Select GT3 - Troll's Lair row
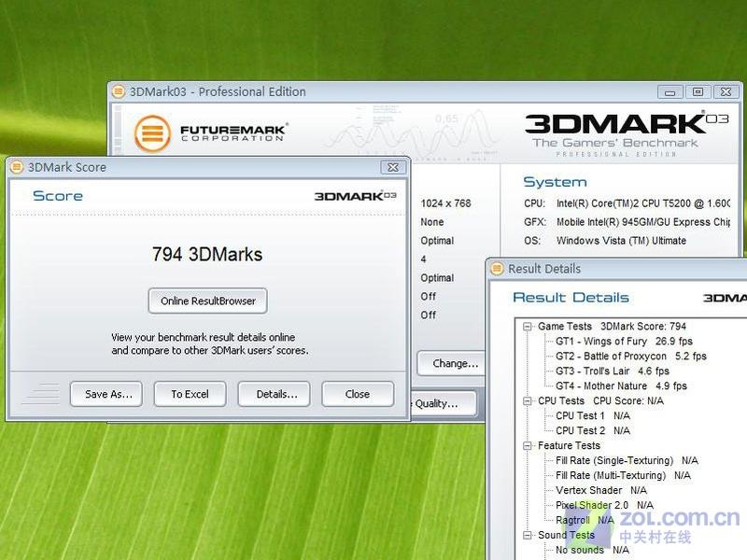747x560 pixels. 613,371
